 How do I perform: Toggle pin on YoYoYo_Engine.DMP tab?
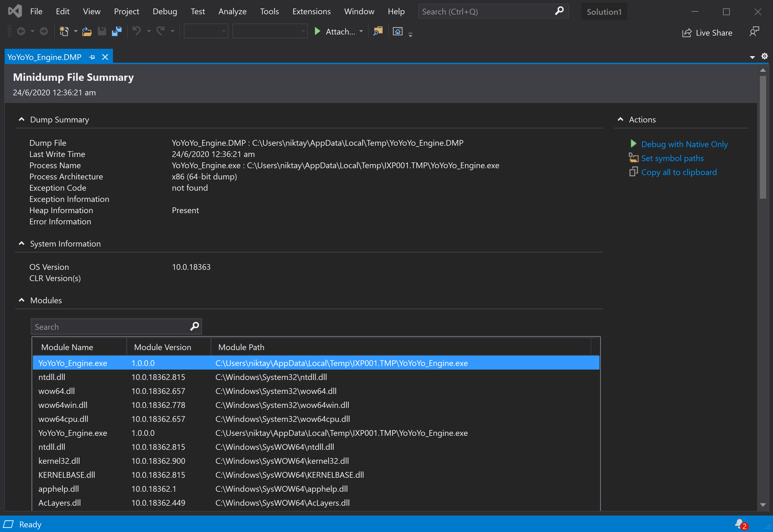tap(92, 57)
